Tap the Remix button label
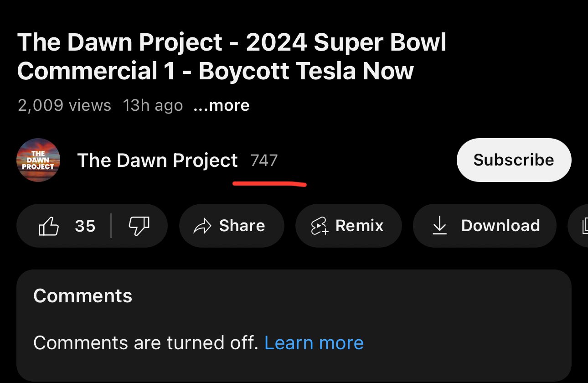588x383 pixels. pyautogui.click(x=360, y=226)
